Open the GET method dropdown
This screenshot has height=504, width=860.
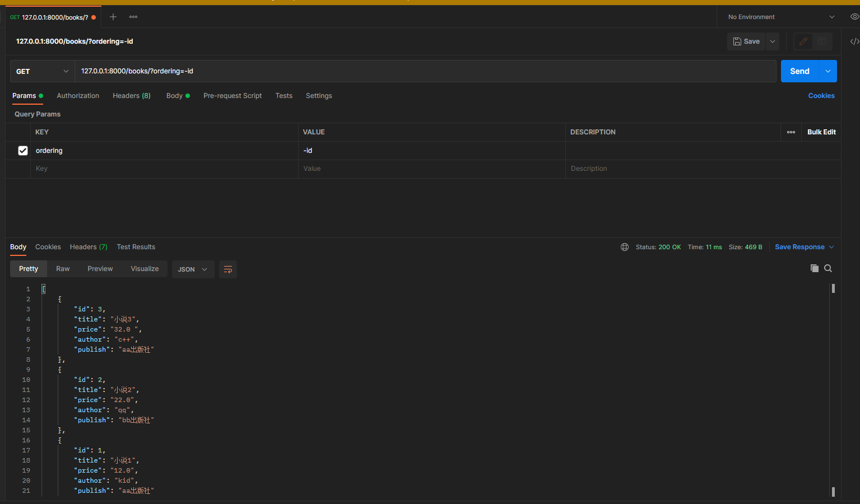pyautogui.click(x=43, y=71)
